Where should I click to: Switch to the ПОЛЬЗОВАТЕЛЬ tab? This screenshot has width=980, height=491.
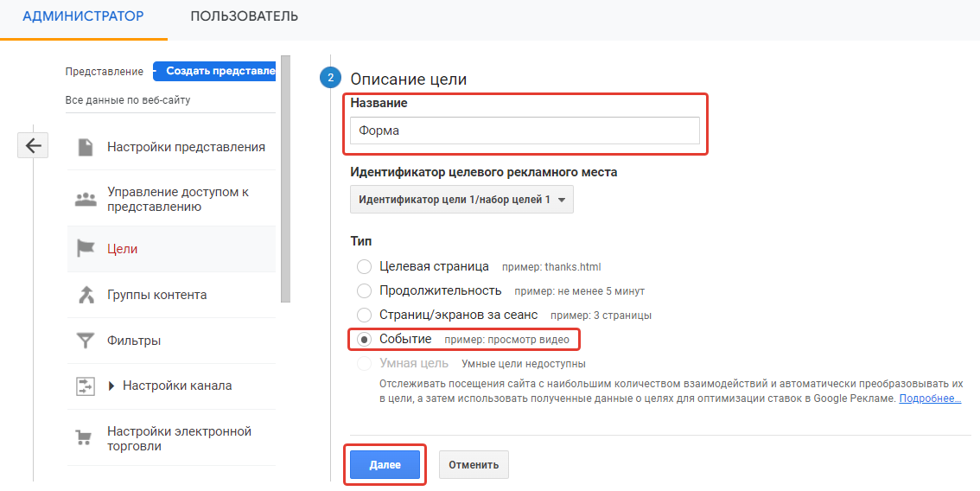click(245, 16)
